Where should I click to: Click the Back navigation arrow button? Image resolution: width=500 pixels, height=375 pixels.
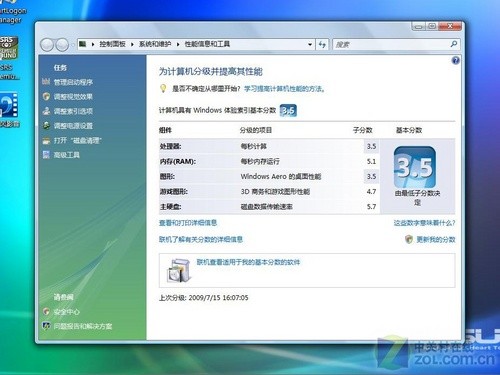coord(47,45)
